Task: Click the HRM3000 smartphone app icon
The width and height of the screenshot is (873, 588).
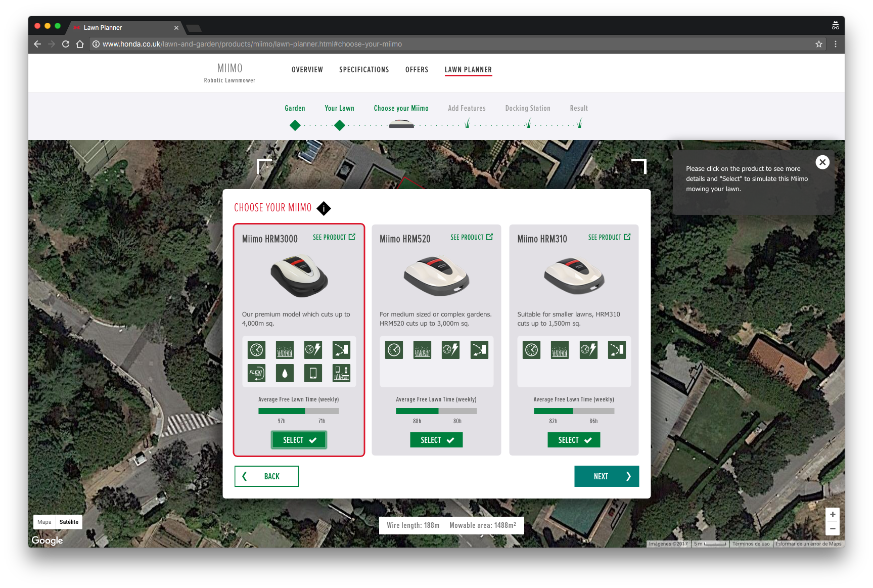Action: pyautogui.click(x=313, y=373)
